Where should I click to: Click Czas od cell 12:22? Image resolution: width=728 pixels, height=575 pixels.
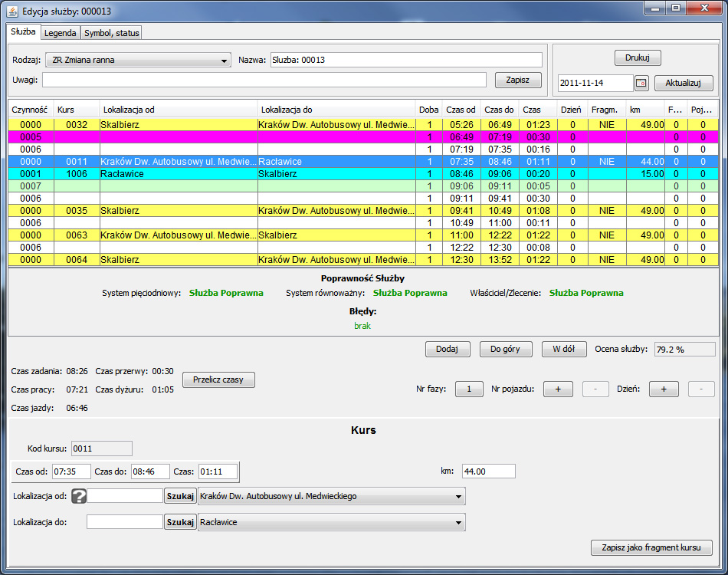461,248
